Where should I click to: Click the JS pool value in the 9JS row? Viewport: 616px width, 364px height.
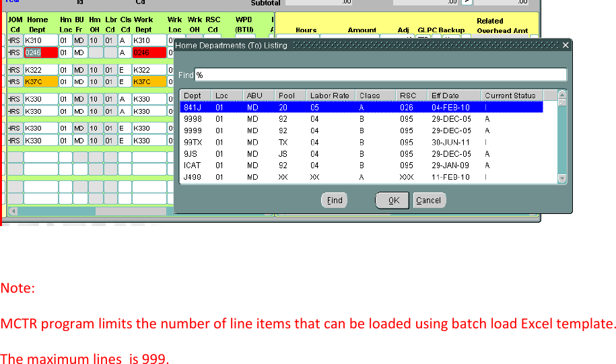coord(283,154)
